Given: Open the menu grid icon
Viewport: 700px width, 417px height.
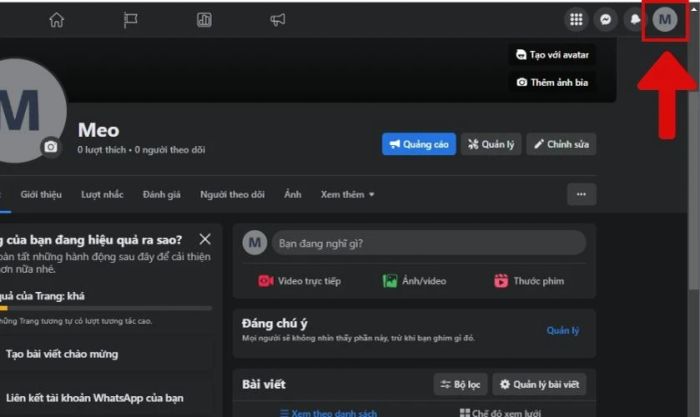Looking at the screenshot, I should 576,20.
